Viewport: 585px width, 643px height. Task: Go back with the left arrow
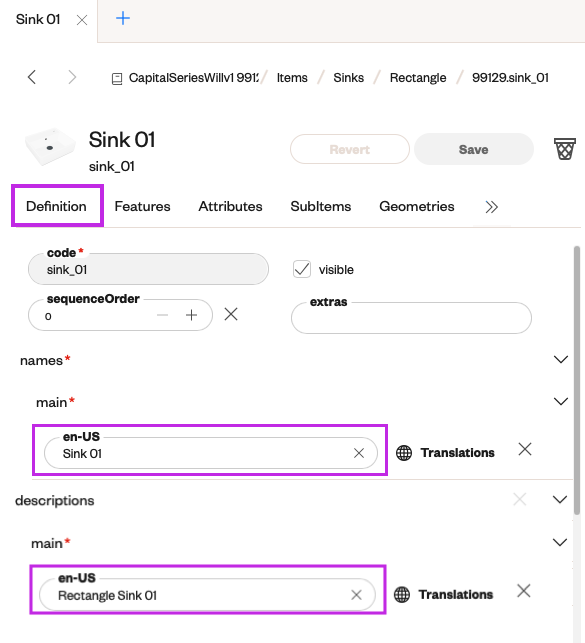point(32,77)
